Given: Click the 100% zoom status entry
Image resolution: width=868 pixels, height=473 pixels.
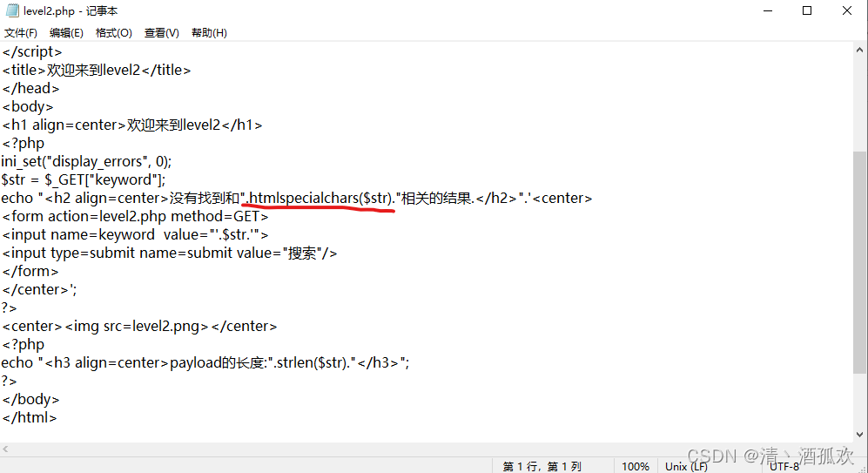Looking at the screenshot, I should tap(635, 466).
